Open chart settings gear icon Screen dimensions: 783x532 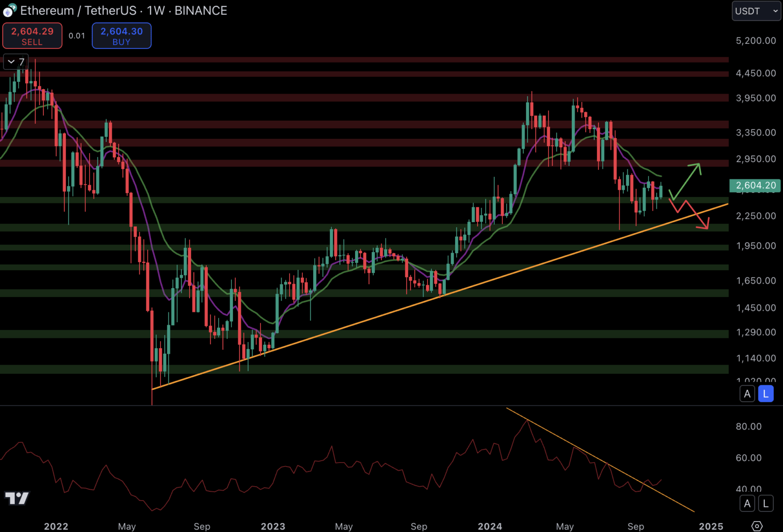click(x=757, y=526)
